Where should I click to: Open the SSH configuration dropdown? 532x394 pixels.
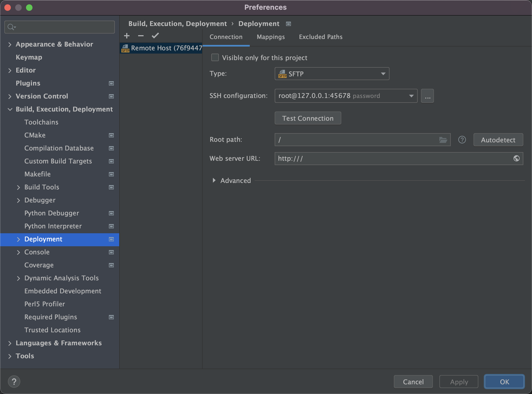[x=346, y=96]
